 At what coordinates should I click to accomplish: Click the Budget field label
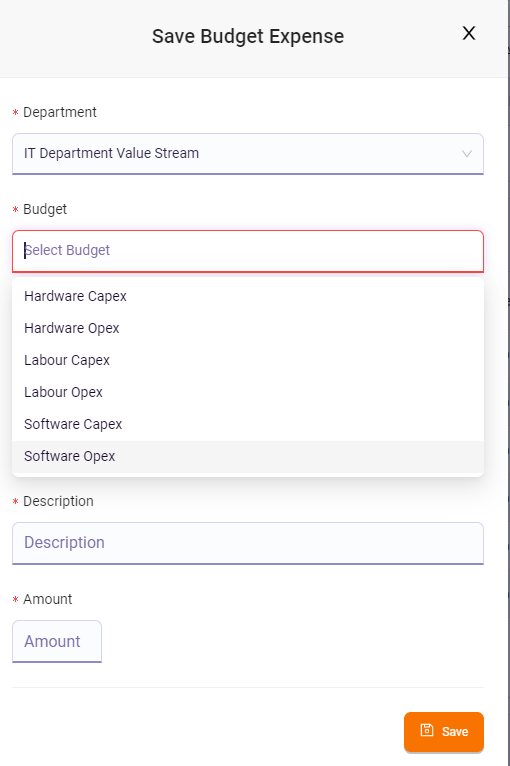point(45,209)
